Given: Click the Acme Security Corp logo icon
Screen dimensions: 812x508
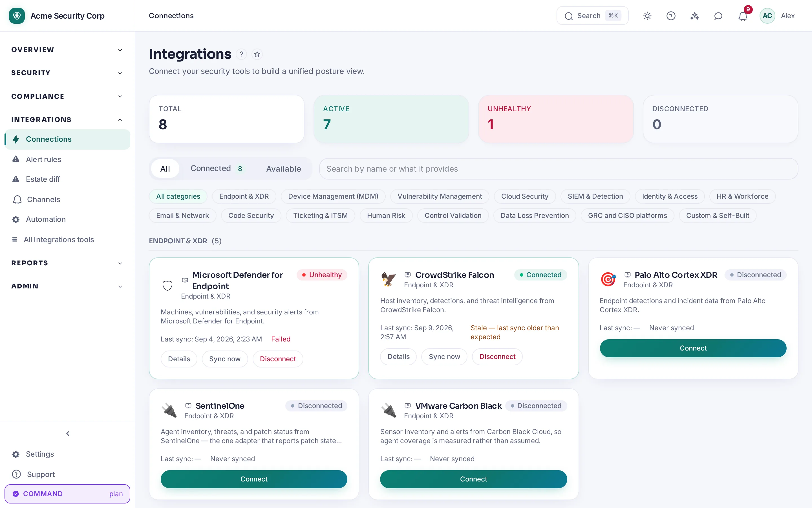Looking at the screenshot, I should 17,16.
